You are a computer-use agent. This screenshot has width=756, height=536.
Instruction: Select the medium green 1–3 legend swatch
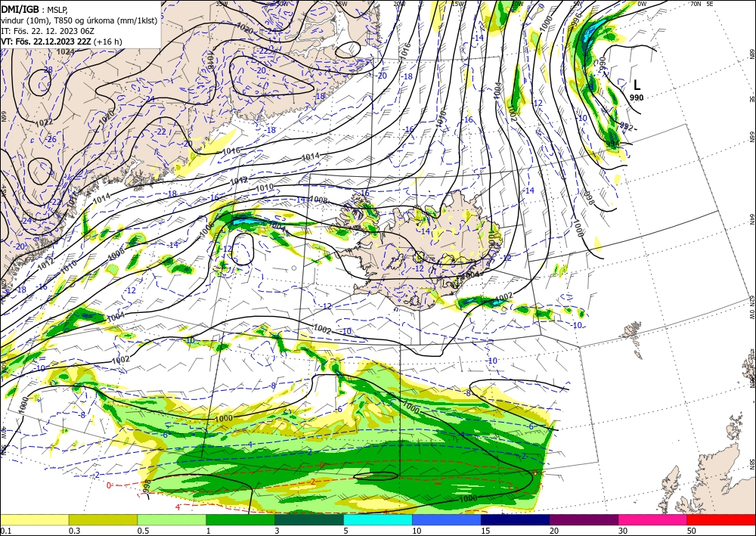pyautogui.click(x=240, y=519)
